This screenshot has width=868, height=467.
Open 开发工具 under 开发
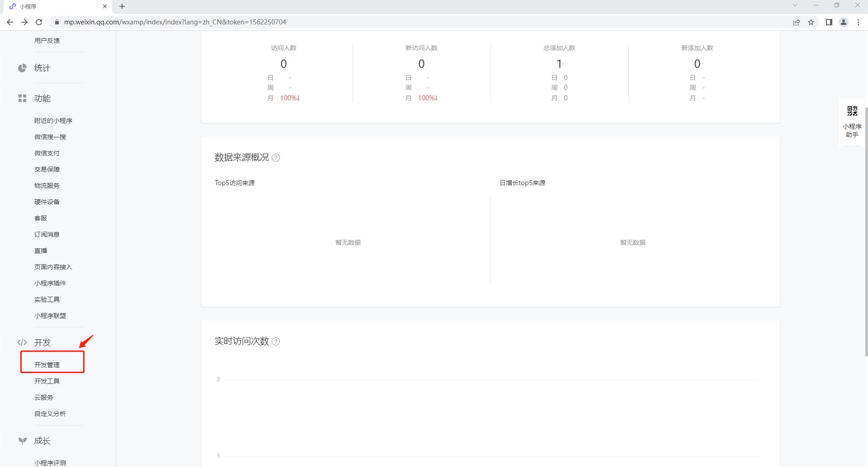47,381
